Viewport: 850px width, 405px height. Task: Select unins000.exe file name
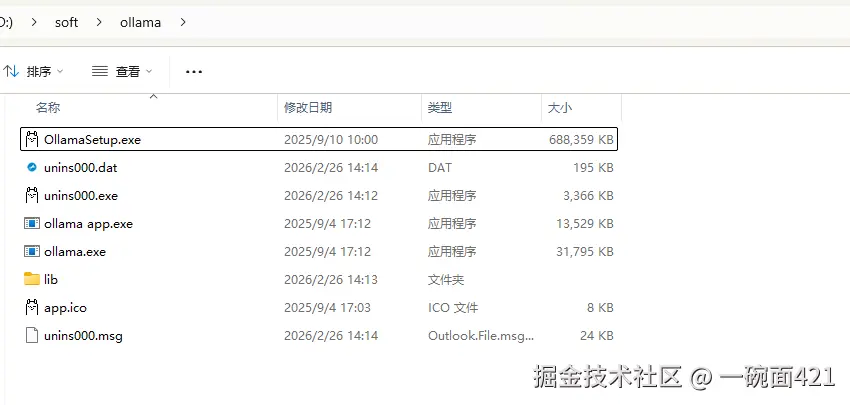81,195
